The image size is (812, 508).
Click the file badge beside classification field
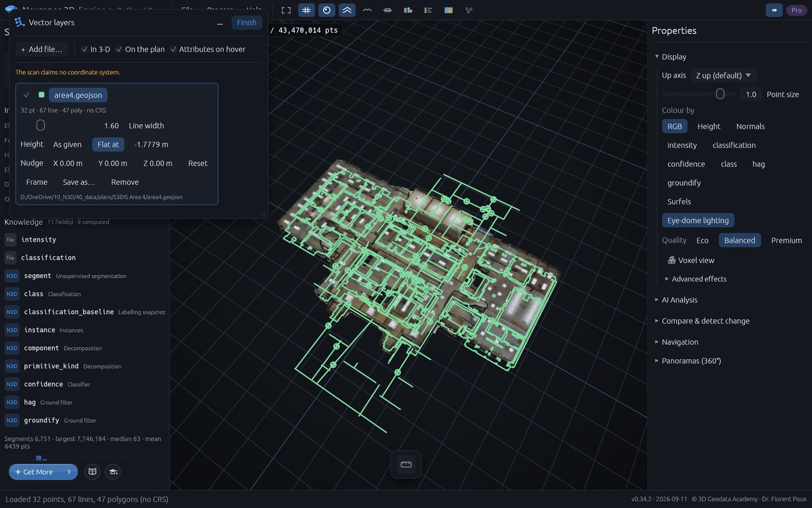[10, 258]
